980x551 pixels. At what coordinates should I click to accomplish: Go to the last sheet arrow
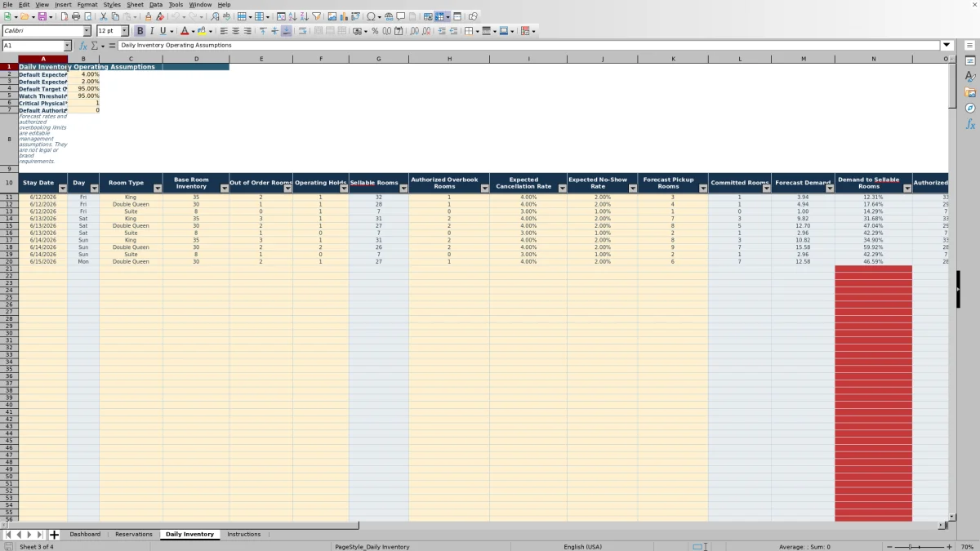tap(40, 535)
